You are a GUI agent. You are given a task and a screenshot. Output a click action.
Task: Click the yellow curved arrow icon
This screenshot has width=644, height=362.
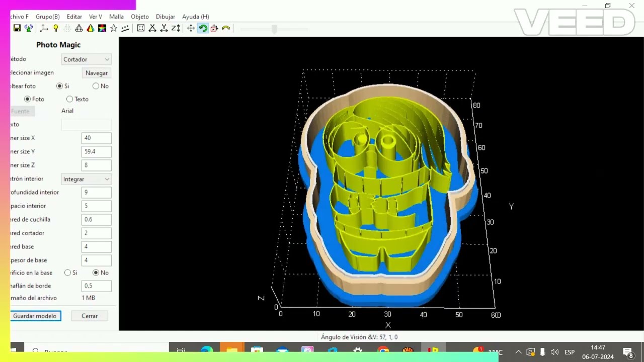click(226, 28)
